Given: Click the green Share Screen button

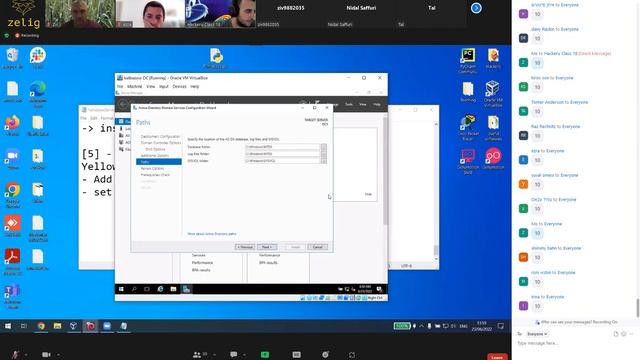Looking at the screenshot, I should coord(265,354).
